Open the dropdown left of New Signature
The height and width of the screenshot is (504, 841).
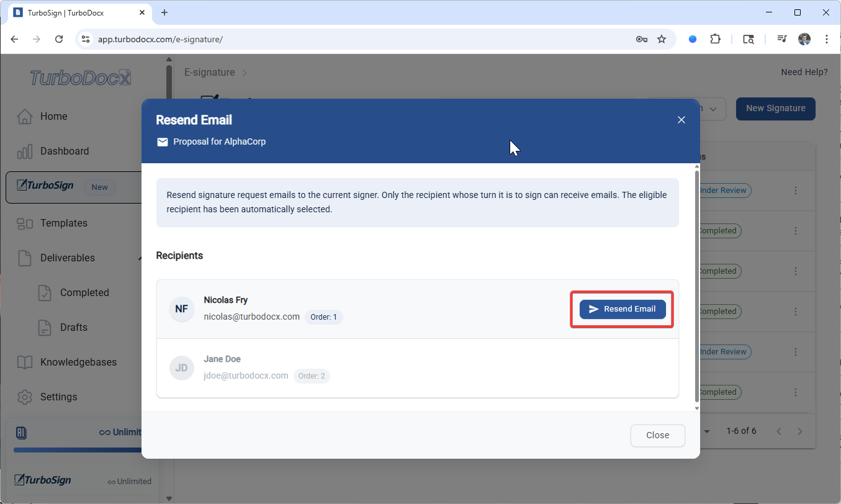pyautogui.click(x=713, y=109)
